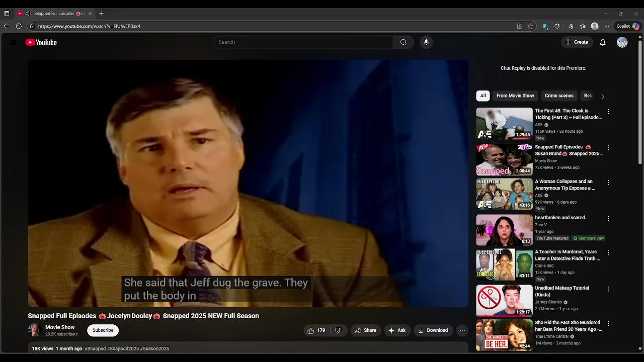Open the Movie Show channel avatar
The image size is (644, 362).
click(x=34, y=330)
